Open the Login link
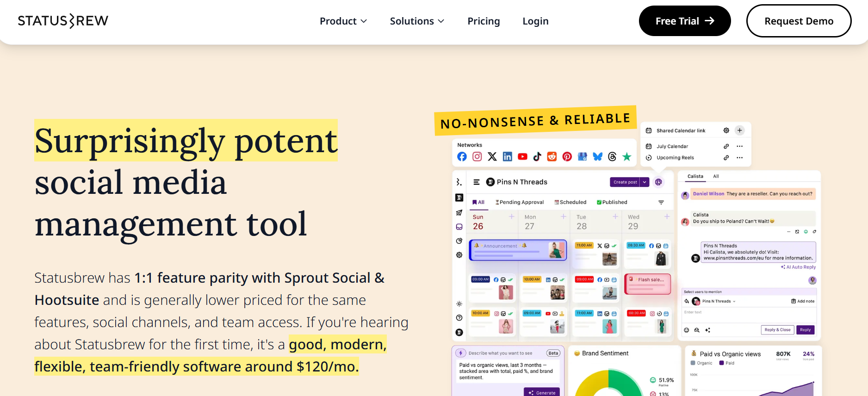868x396 pixels. [535, 21]
